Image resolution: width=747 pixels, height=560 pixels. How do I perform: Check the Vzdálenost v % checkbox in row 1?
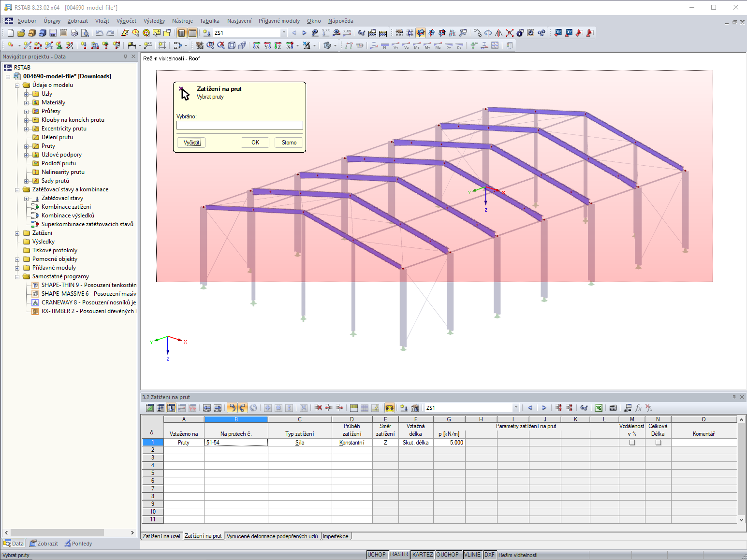632,442
